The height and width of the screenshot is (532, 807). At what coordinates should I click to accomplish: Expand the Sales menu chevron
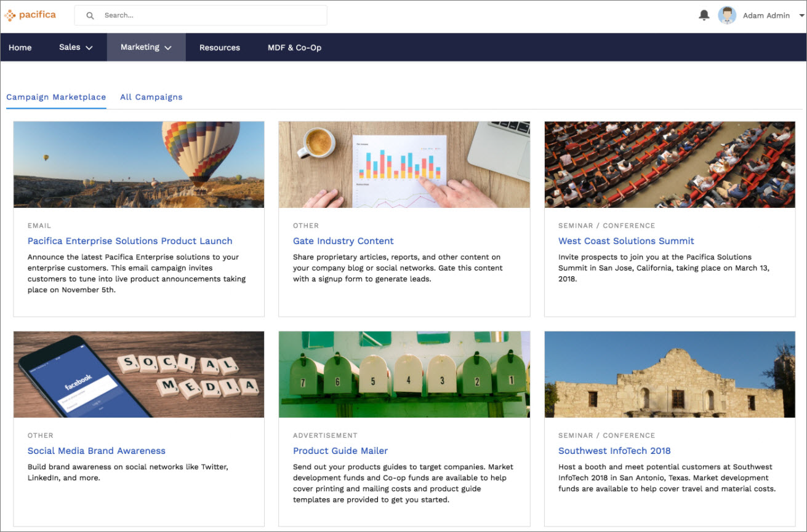tap(89, 48)
